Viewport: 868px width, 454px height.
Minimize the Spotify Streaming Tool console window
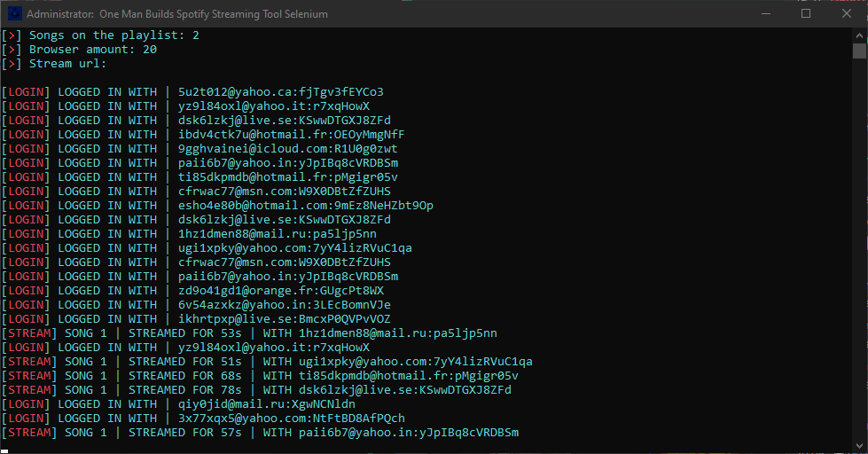pyautogui.click(x=766, y=14)
